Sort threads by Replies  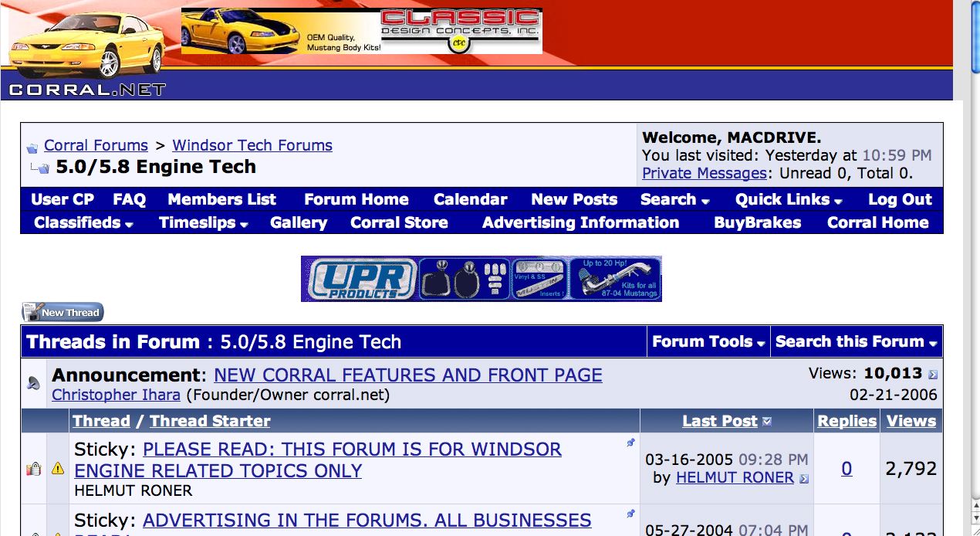(x=847, y=421)
